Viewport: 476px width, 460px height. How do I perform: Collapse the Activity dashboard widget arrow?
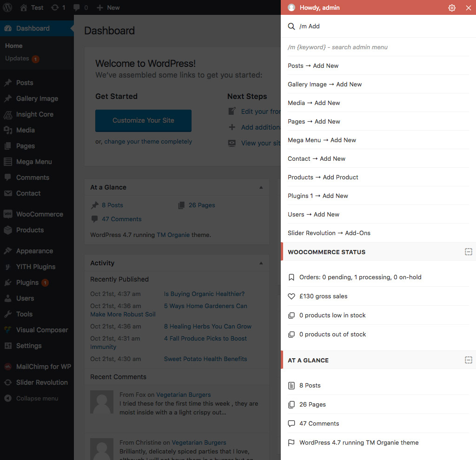point(261,263)
